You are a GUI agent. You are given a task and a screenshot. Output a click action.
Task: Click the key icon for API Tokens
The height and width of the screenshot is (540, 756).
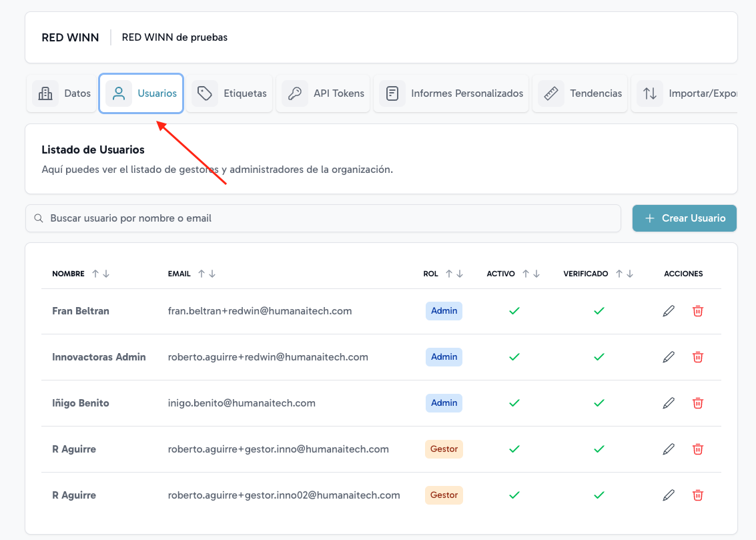[294, 93]
